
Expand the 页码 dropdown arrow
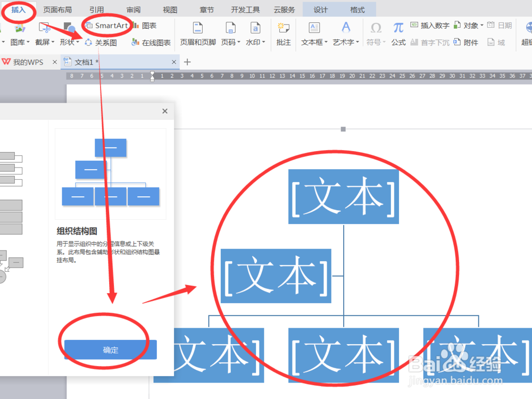[x=239, y=42]
